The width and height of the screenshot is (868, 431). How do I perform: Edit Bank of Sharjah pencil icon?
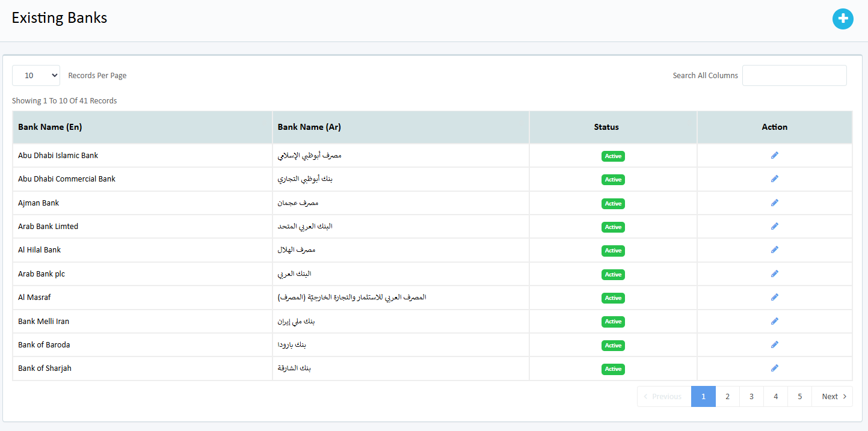[x=775, y=368]
